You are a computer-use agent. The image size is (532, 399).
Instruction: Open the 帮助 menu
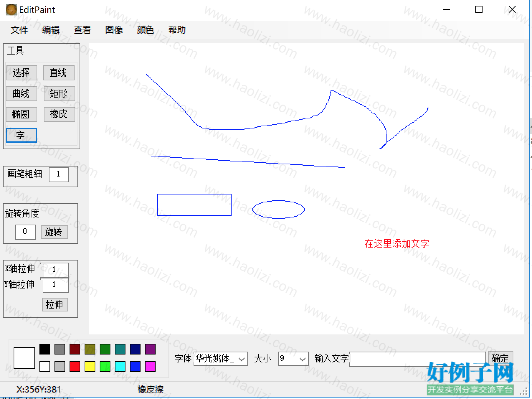click(x=177, y=30)
